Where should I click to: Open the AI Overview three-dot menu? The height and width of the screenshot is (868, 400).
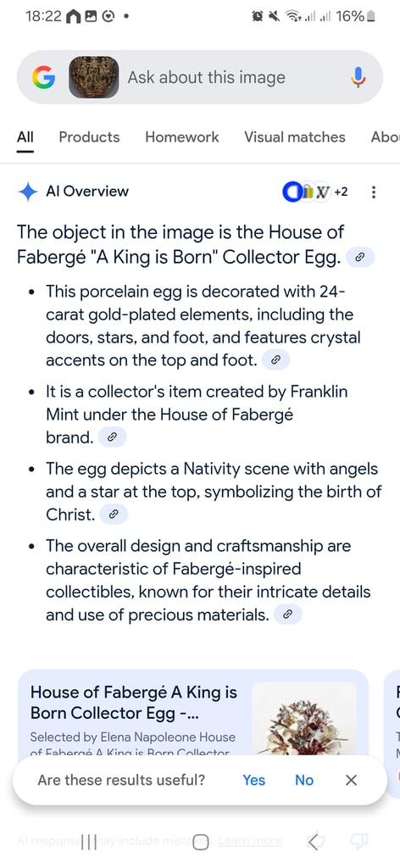[374, 192]
